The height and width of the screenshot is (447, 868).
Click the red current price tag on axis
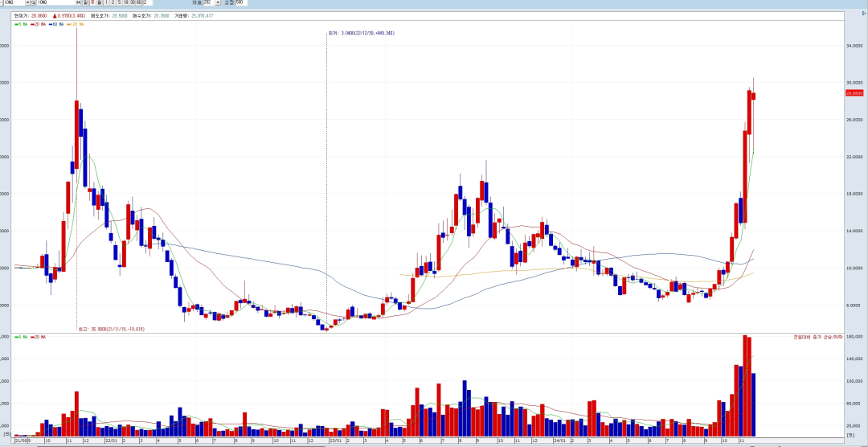pyautogui.click(x=854, y=93)
